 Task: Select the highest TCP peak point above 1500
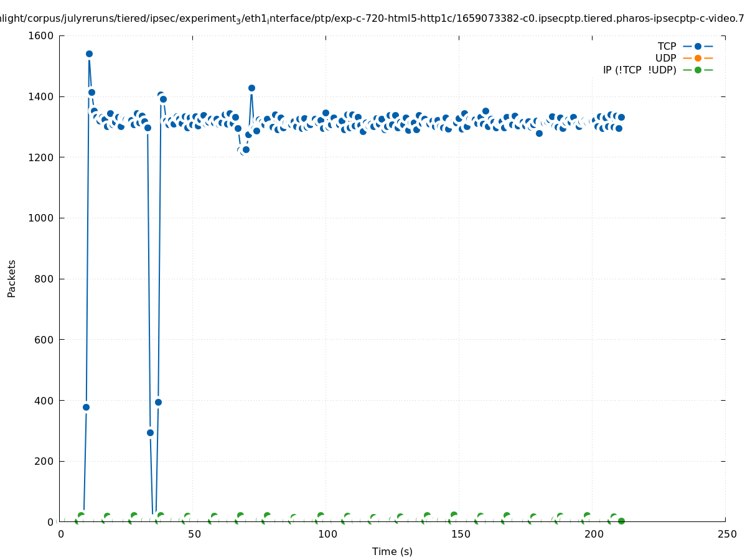tap(89, 54)
